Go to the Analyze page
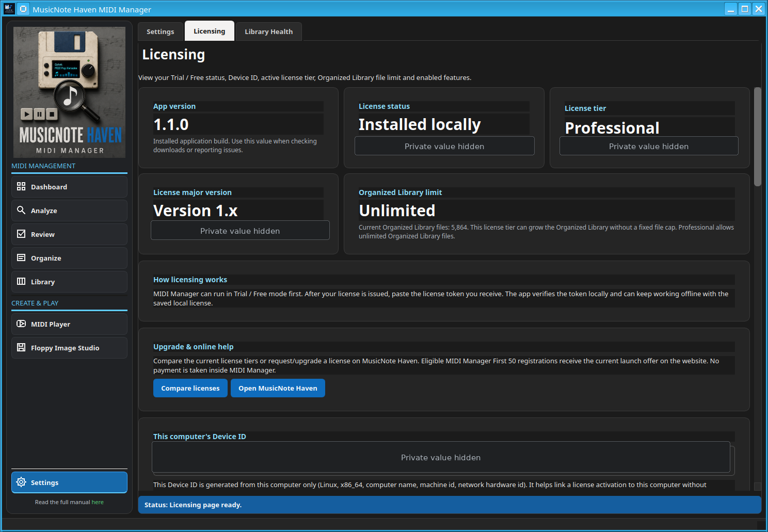The width and height of the screenshot is (768, 532). point(69,211)
